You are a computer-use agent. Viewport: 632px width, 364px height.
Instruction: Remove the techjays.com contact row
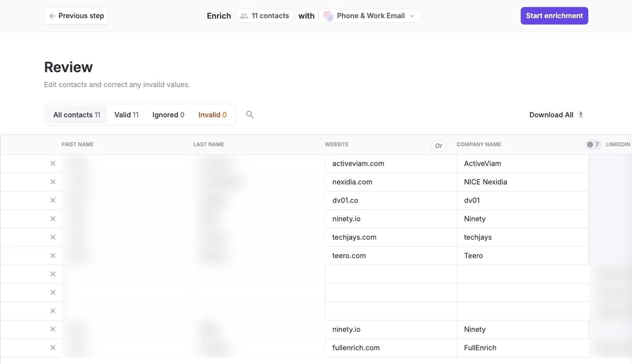point(53,237)
